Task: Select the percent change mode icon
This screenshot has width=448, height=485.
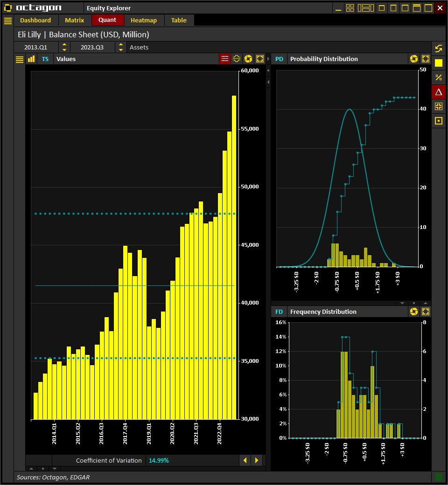Action: point(439,77)
